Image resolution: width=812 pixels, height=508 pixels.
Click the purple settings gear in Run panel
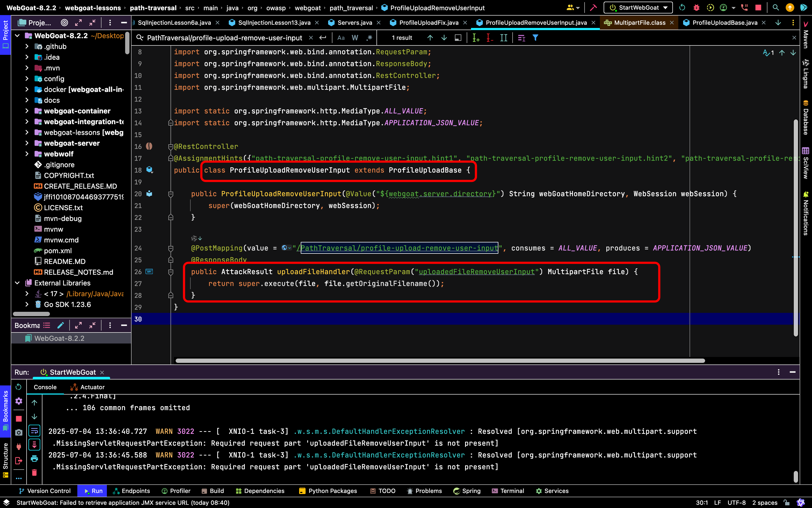click(19, 401)
